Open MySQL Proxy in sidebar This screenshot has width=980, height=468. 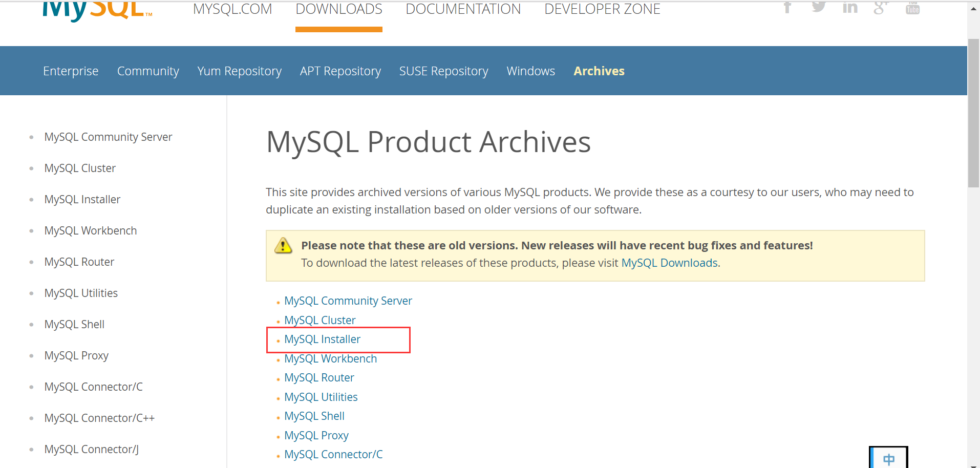[x=76, y=356]
